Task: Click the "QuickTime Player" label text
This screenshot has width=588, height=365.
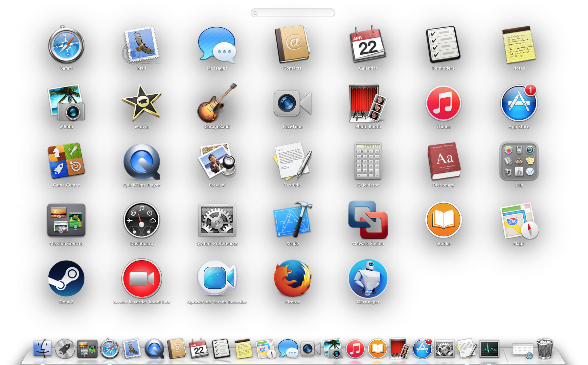Action: click(141, 185)
